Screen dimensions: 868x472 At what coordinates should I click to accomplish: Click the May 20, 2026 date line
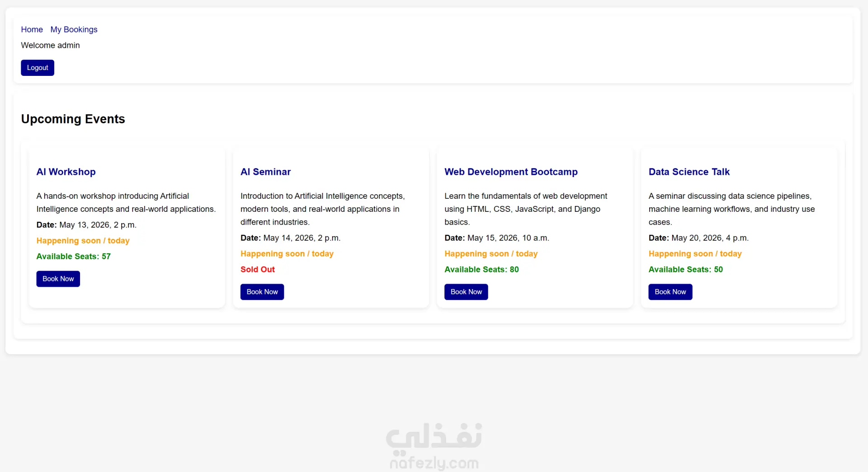698,238
